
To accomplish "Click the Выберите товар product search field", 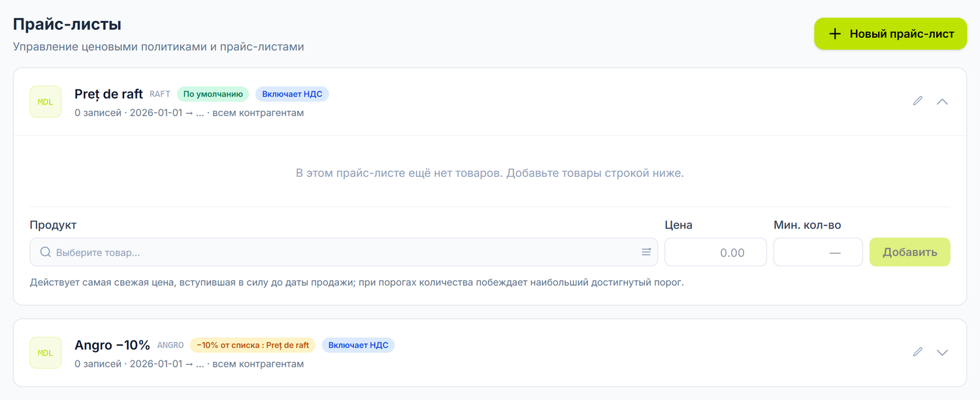I will [x=344, y=252].
